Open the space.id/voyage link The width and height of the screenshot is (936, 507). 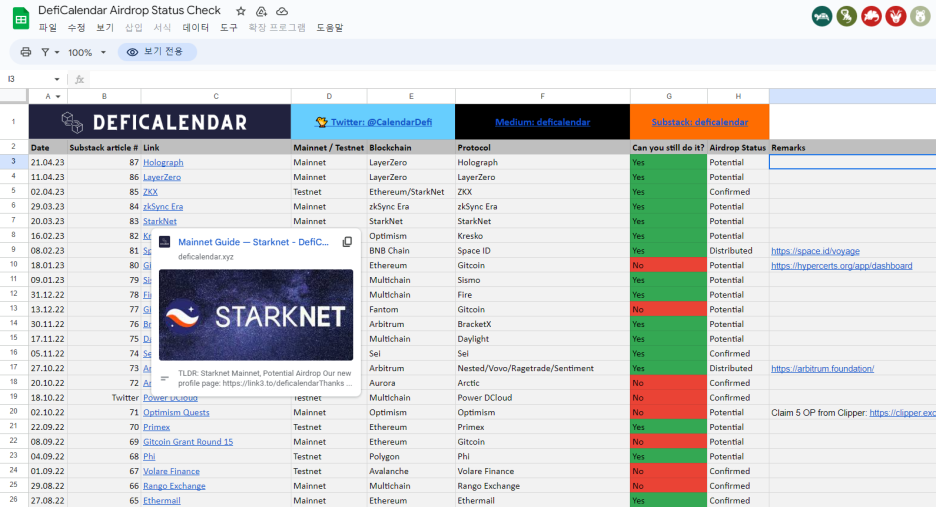[x=815, y=251]
